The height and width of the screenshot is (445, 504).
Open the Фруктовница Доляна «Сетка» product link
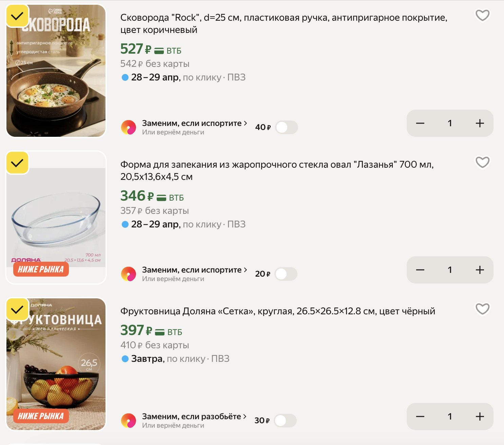pyautogui.click(x=277, y=311)
